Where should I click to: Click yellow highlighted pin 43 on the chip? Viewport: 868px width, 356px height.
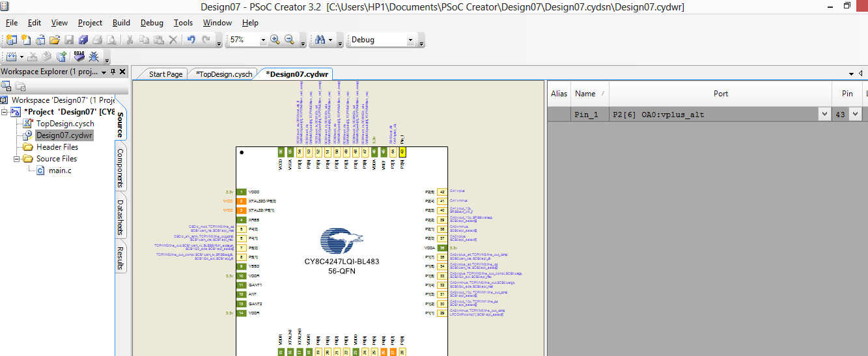402,151
